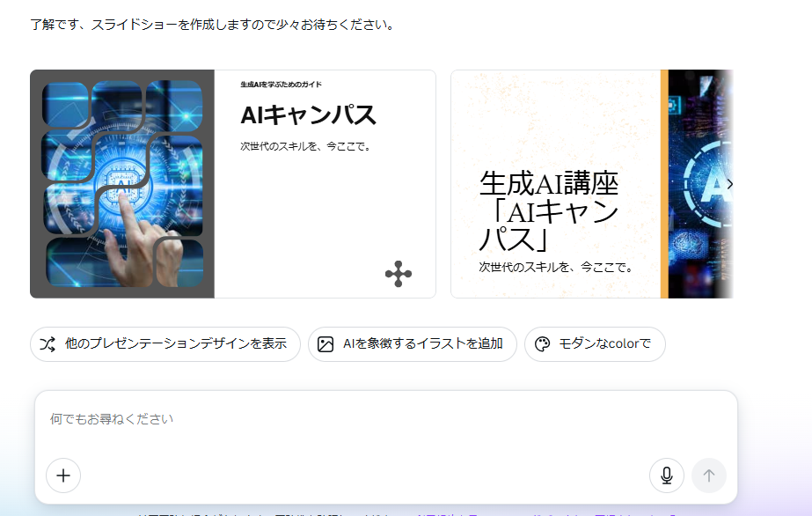The width and height of the screenshot is (812, 516).
Task: Click the palette icon on the モダンなcolorで chip
Action: pyautogui.click(x=542, y=344)
